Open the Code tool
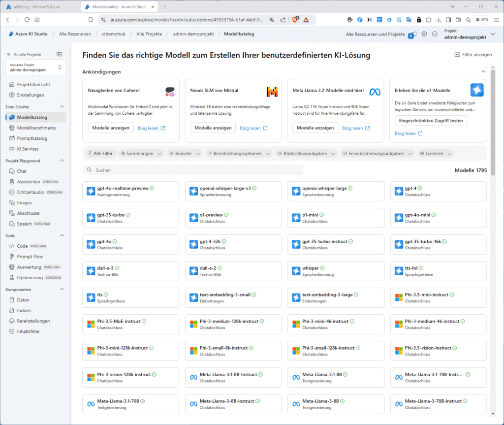Screen dimensions: 504x425 point(22,246)
